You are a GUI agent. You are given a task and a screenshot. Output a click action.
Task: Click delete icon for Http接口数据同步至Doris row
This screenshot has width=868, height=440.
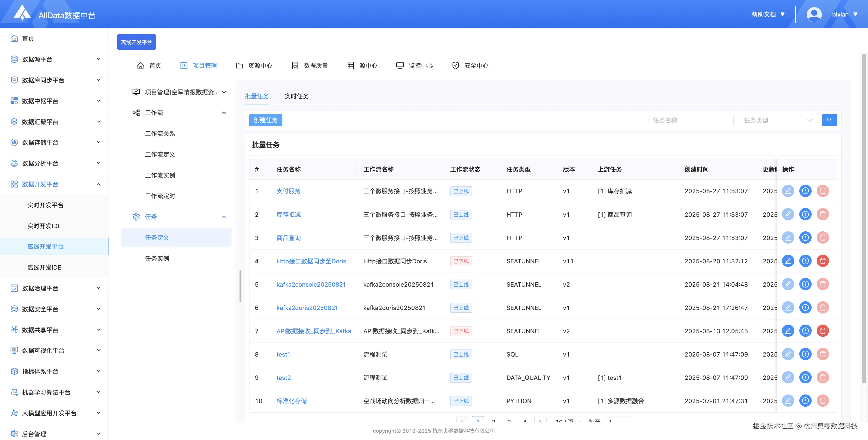coord(822,261)
